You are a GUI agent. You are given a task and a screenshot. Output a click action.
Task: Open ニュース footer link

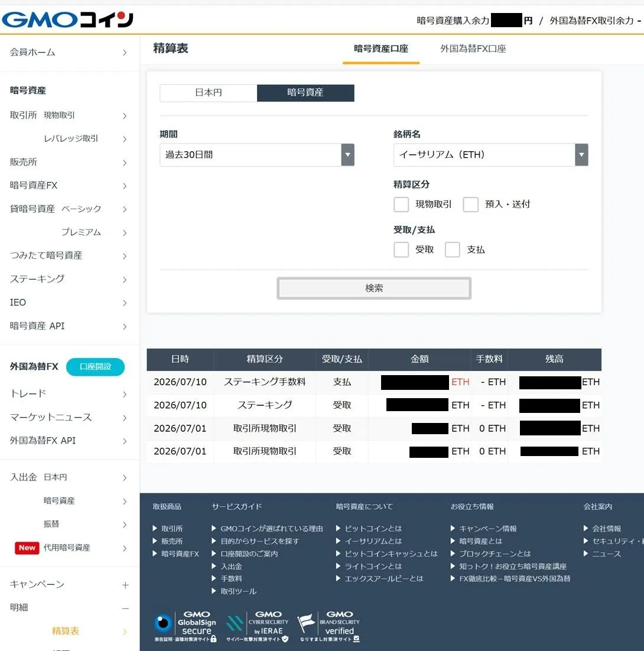pos(606,554)
